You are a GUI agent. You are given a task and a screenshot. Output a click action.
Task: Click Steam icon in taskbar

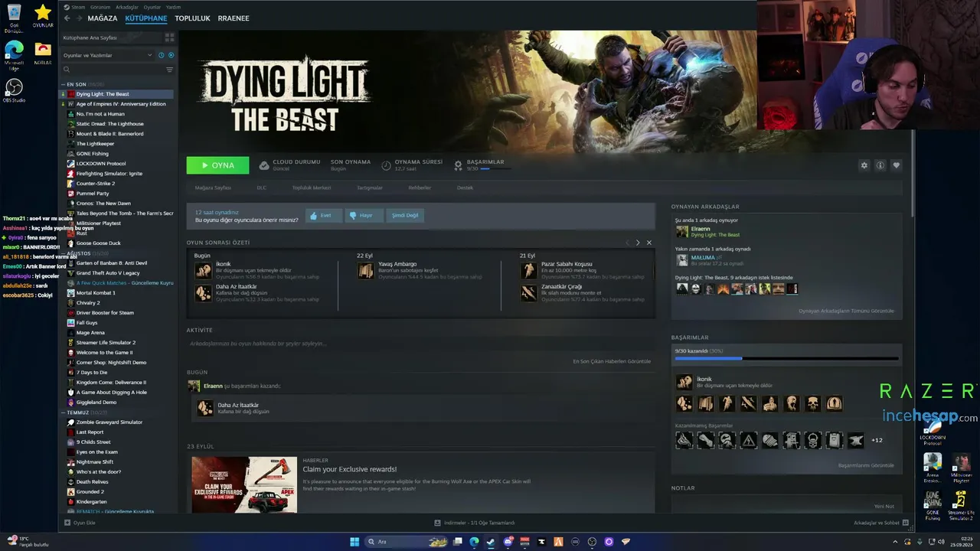tap(491, 542)
